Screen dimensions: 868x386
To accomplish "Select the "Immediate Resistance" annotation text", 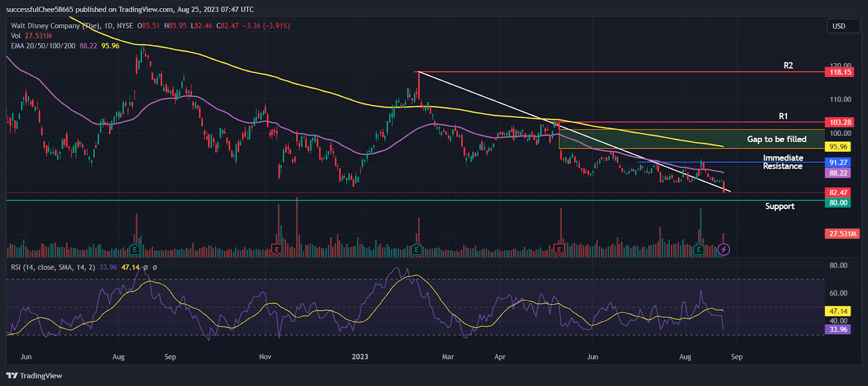I will pos(783,162).
